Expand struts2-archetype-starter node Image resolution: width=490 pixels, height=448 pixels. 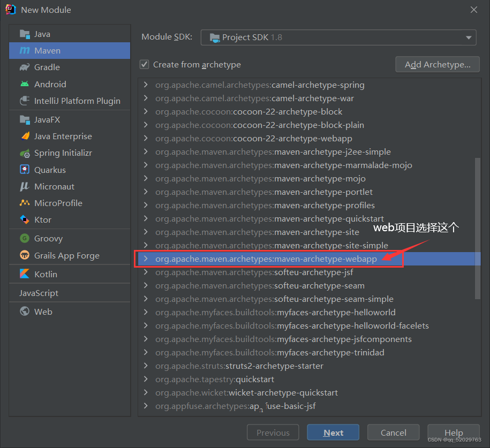146,366
